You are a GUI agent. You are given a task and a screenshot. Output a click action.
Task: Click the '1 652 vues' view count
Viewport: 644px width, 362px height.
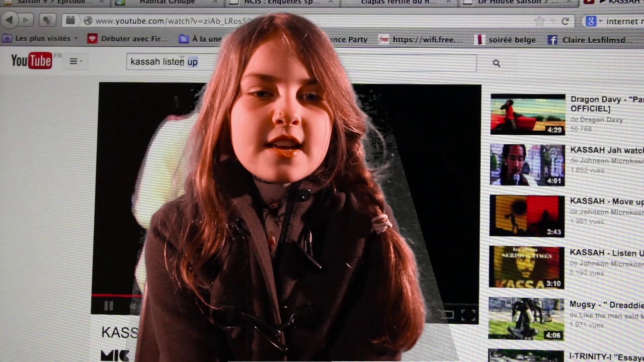point(587,170)
